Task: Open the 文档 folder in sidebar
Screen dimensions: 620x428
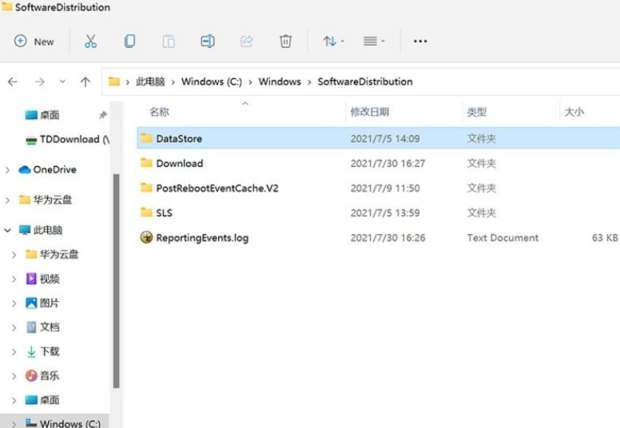Action: pyautogui.click(x=42, y=327)
